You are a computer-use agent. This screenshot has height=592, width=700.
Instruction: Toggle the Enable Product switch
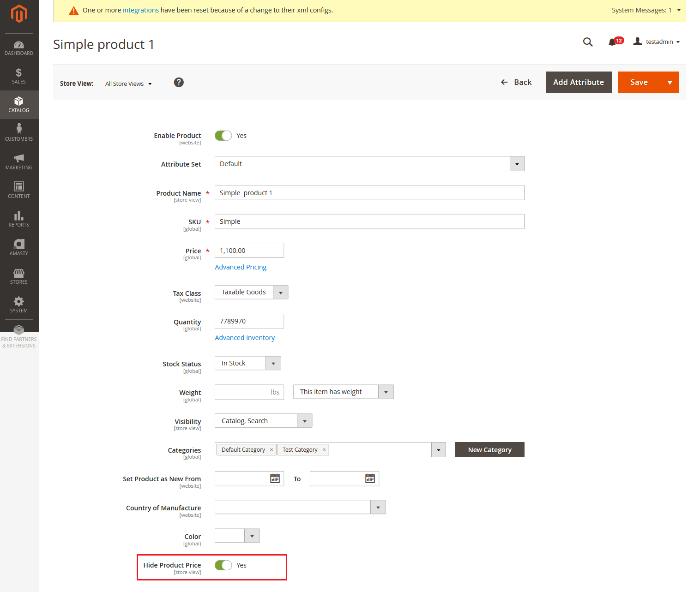[x=223, y=136]
